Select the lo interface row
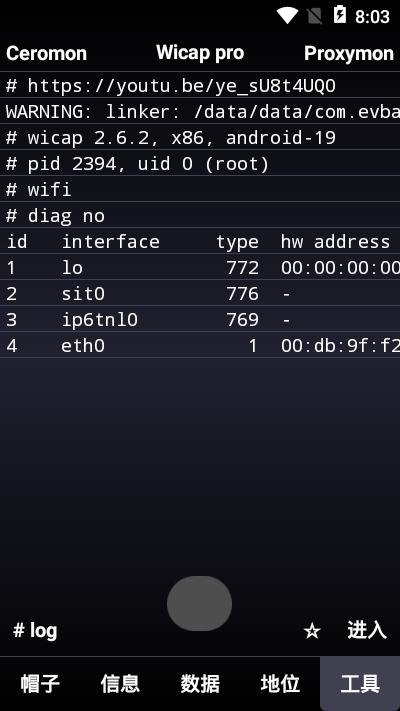The width and height of the screenshot is (400, 711). coord(200,268)
